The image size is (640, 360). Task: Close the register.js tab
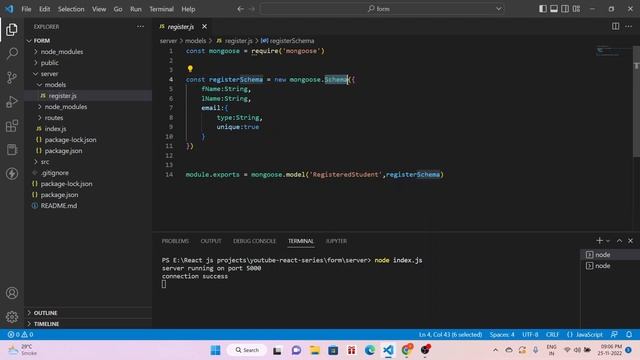[204, 27]
